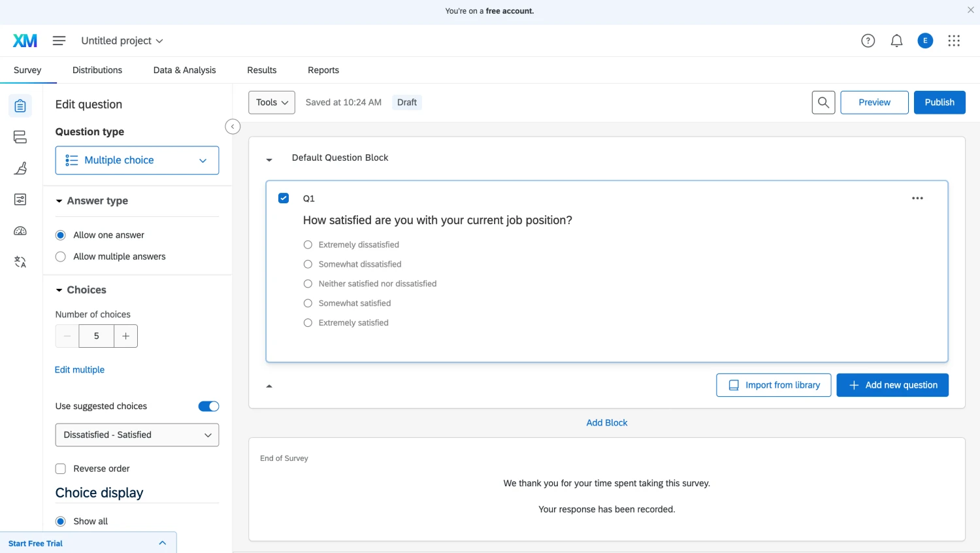Screen dimensions: 980x553
Task: Expand the Tools dropdown
Action: tap(272, 103)
